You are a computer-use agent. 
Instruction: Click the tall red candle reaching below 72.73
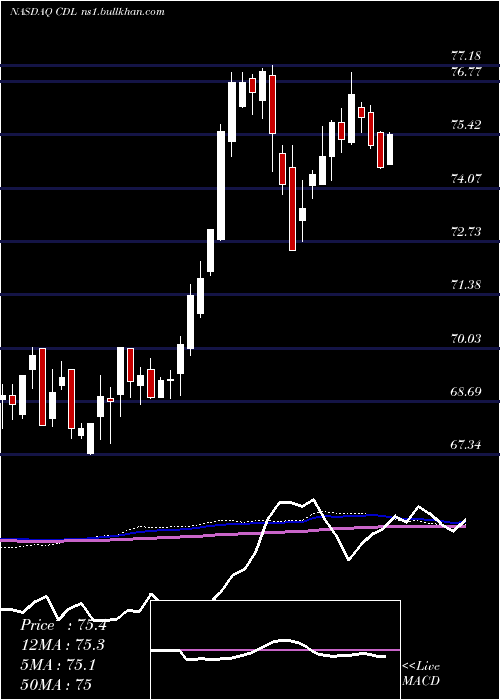(x=292, y=208)
